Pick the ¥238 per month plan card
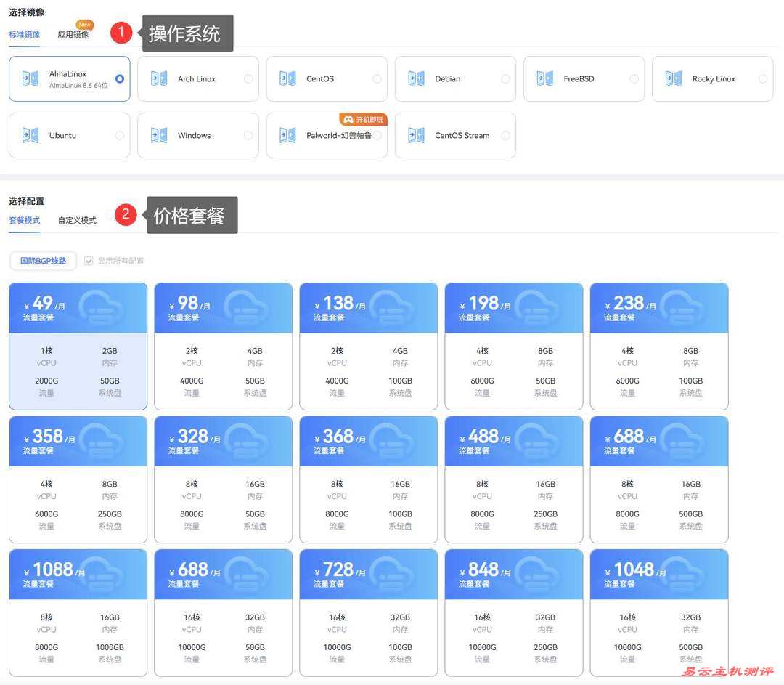784x685 pixels. click(658, 346)
